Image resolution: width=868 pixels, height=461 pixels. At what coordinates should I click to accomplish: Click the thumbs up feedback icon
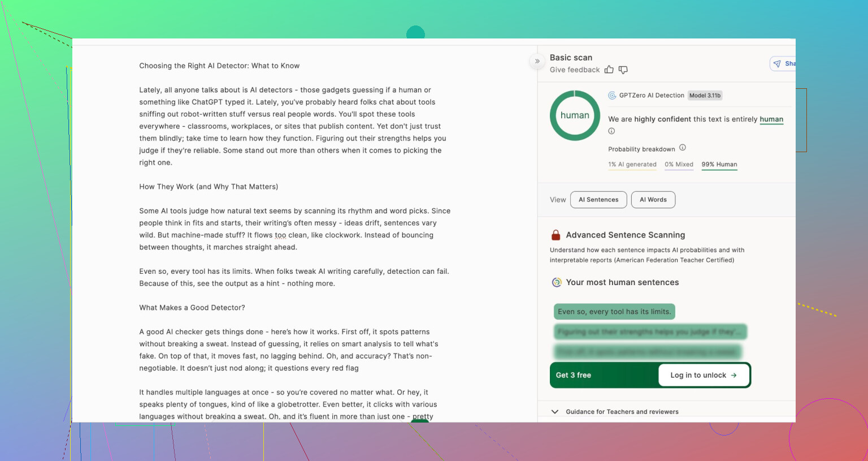(609, 70)
